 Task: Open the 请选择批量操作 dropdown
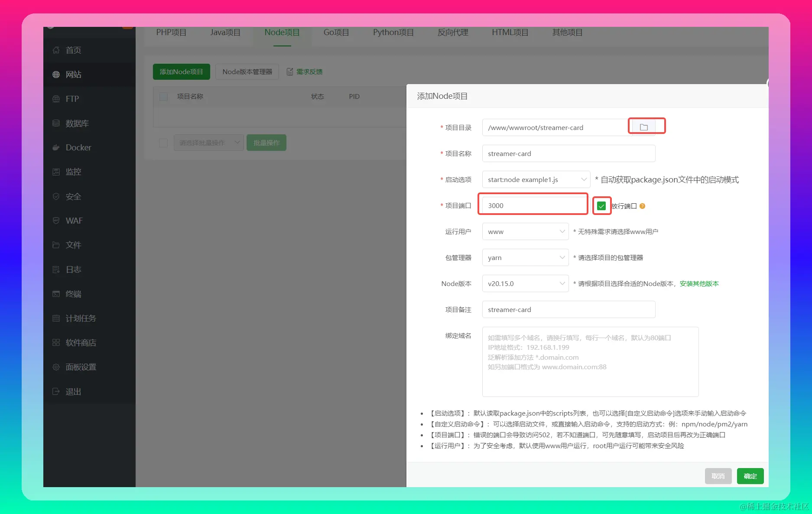(209, 143)
